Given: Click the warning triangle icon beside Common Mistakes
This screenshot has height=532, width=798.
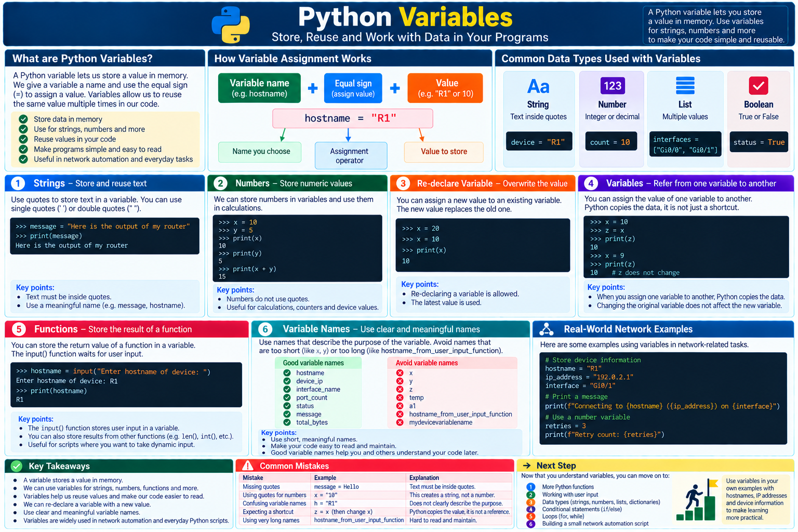Looking at the screenshot, I should click(248, 465).
